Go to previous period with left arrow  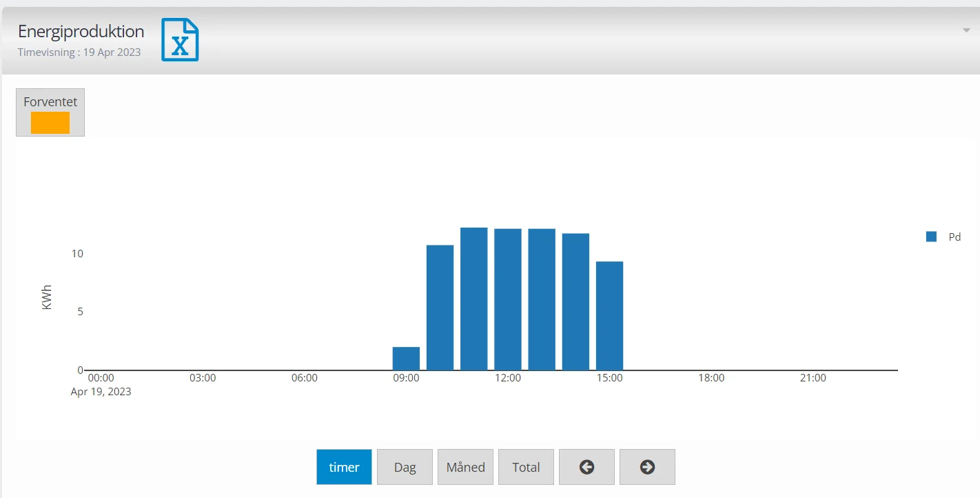[x=586, y=467]
